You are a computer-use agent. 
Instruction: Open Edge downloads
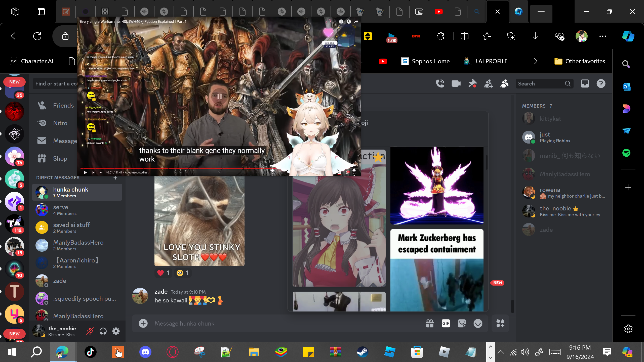coord(535,36)
